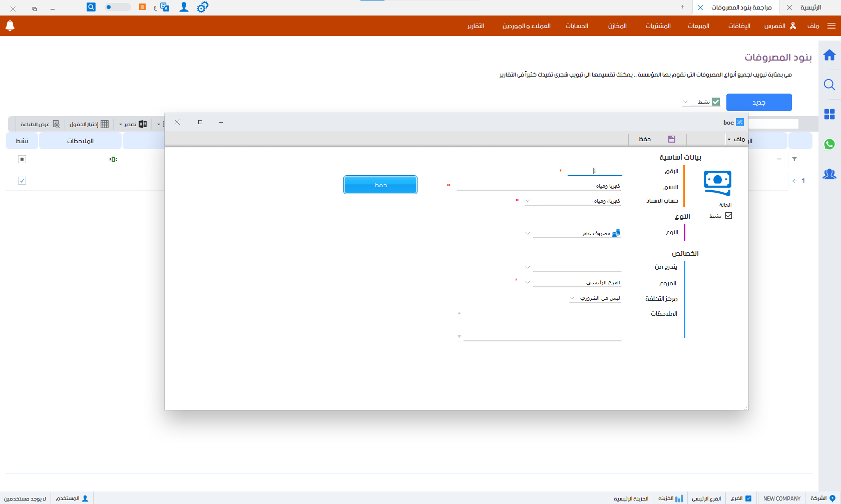Toggle the نشط filter checkbox beside جديد
This screenshot has height=504, width=841.
[x=716, y=102]
